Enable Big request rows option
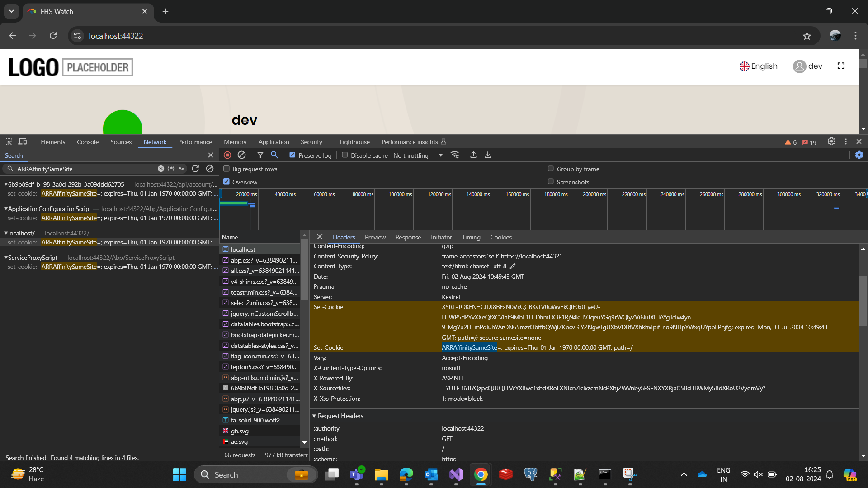This screenshot has width=868, height=488. click(226, 169)
